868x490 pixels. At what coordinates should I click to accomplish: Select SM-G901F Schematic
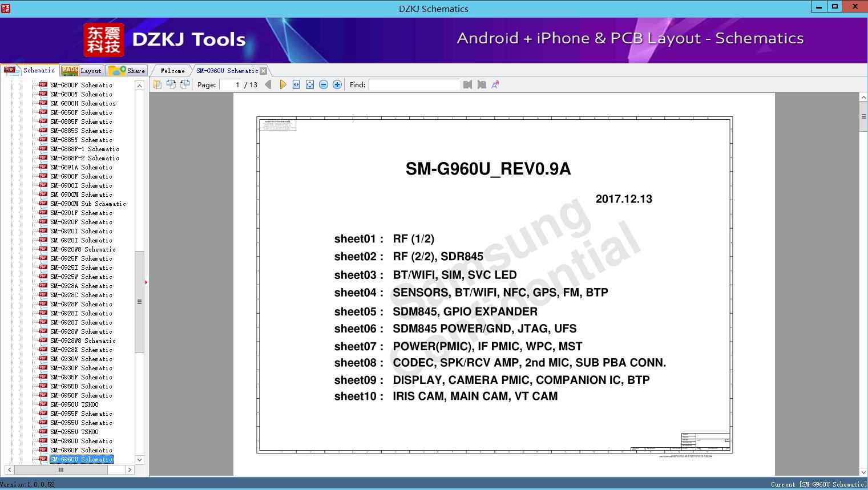pyautogui.click(x=81, y=213)
